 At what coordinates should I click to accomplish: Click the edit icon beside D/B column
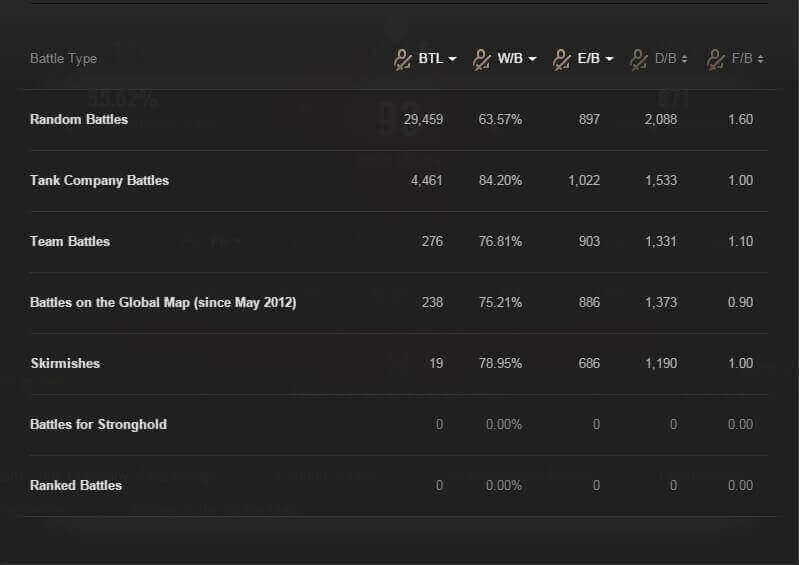click(x=638, y=60)
